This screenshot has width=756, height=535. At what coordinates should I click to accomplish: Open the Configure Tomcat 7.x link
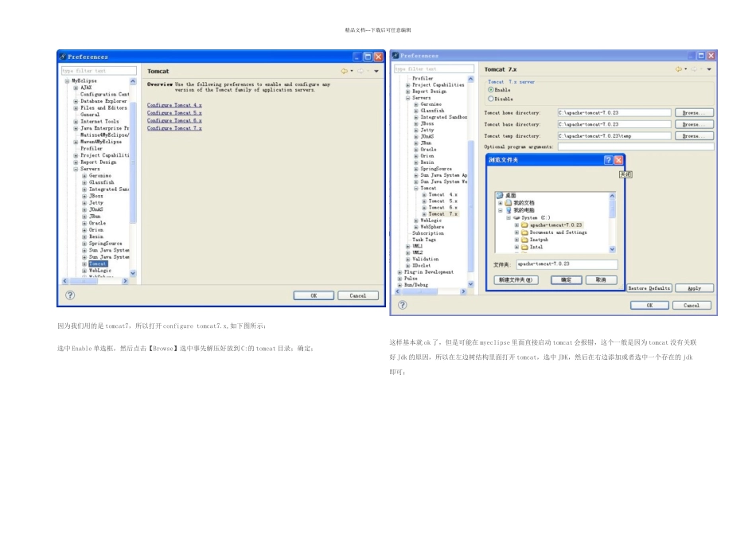pos(174,127)
